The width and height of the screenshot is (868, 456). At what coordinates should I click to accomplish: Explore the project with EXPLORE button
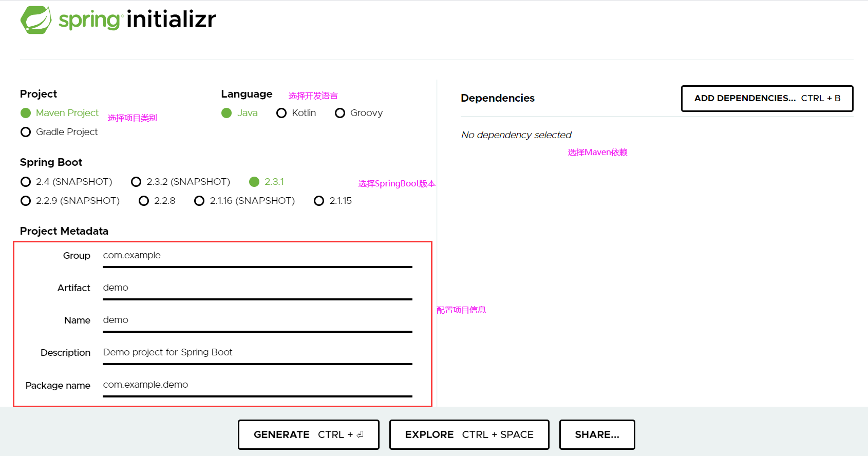click(469, 434)
